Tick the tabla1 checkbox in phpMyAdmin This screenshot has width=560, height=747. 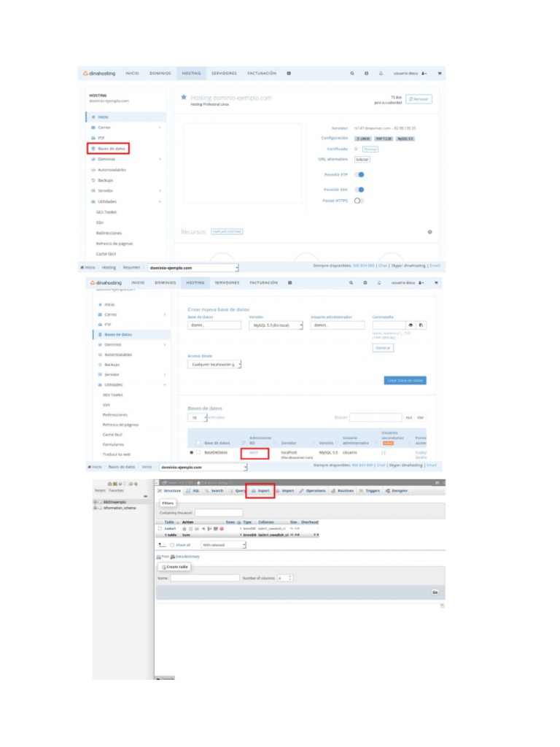tap(160, 529)
